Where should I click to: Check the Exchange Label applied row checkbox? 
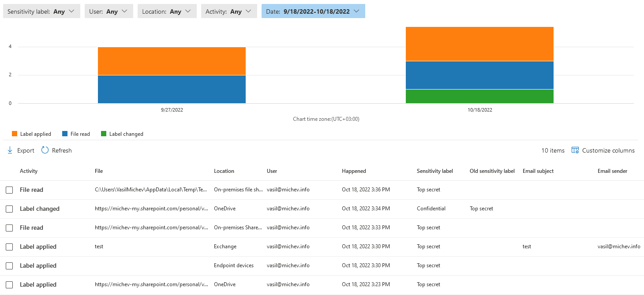[x=9, y=246]
